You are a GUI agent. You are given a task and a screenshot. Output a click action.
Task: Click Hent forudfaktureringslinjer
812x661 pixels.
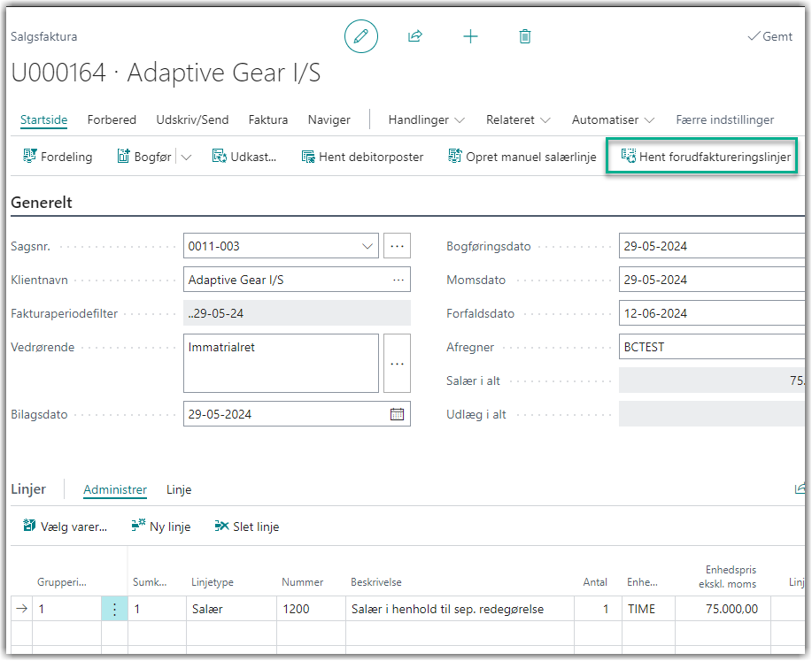pos(706,157)
